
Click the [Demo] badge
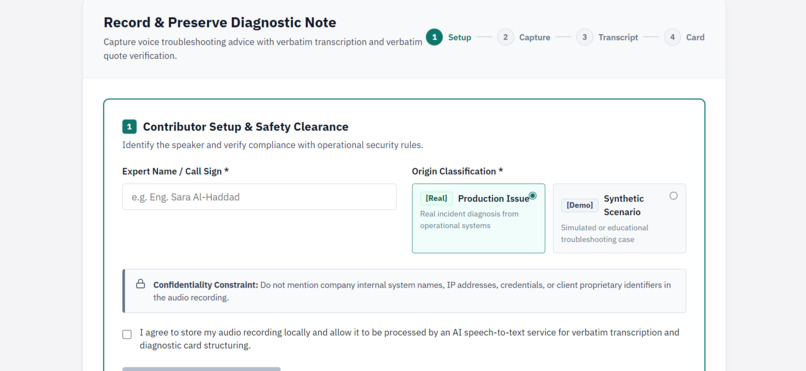(579, 205)
